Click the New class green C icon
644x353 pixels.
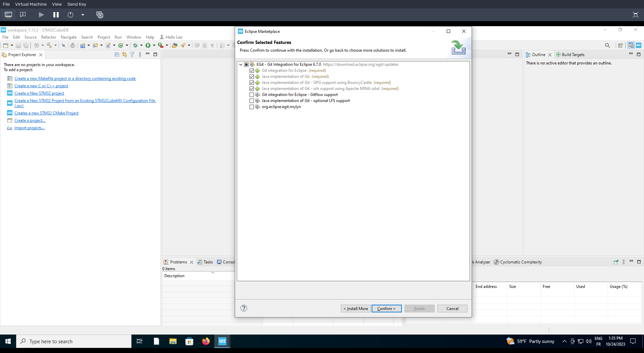tap(121, 45)
